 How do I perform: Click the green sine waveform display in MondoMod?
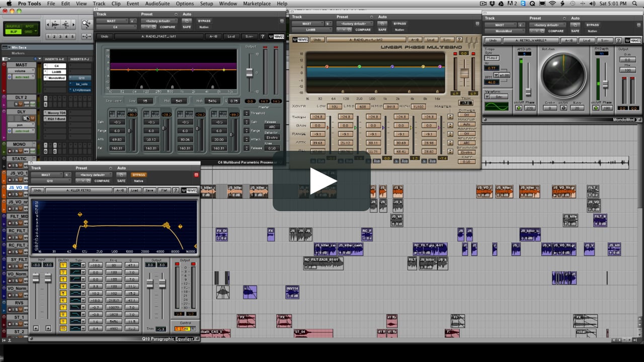tap(497, 107)
